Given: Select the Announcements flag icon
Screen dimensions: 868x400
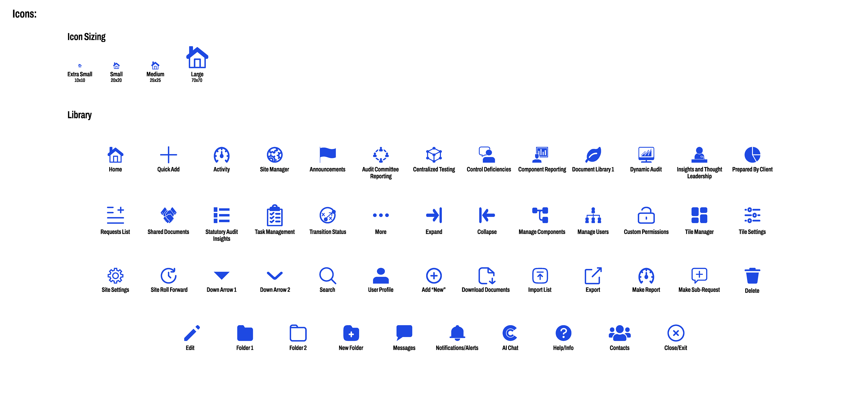Looking at the screenshot, I should 328,155.
